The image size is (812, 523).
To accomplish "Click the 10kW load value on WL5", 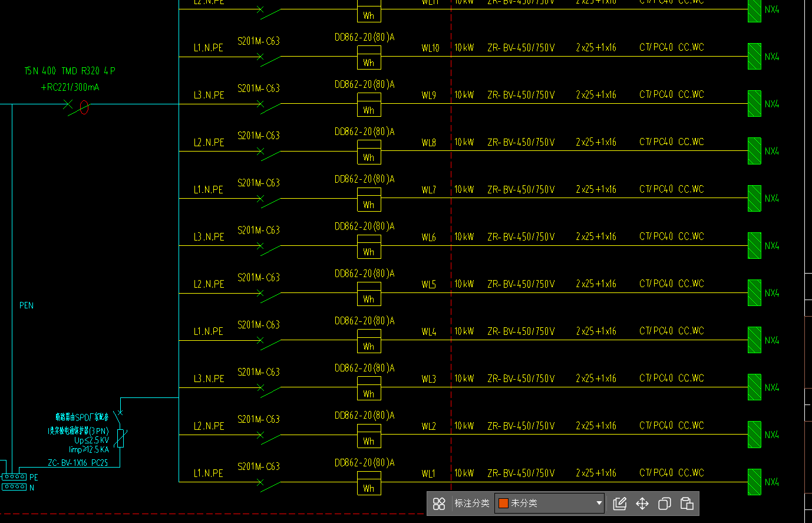I will (464, 284).
